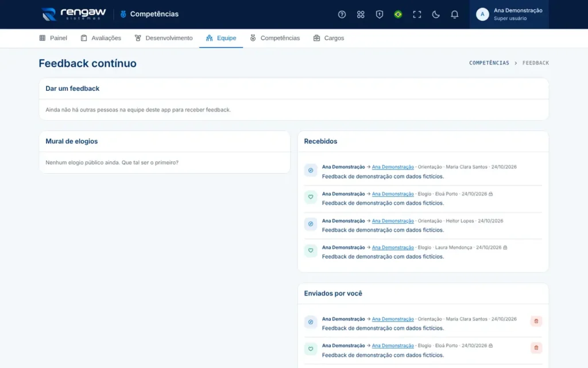Click the Avaliações clipboard icon
This screenshot has width=588, height=368.
tap(84, 38)
